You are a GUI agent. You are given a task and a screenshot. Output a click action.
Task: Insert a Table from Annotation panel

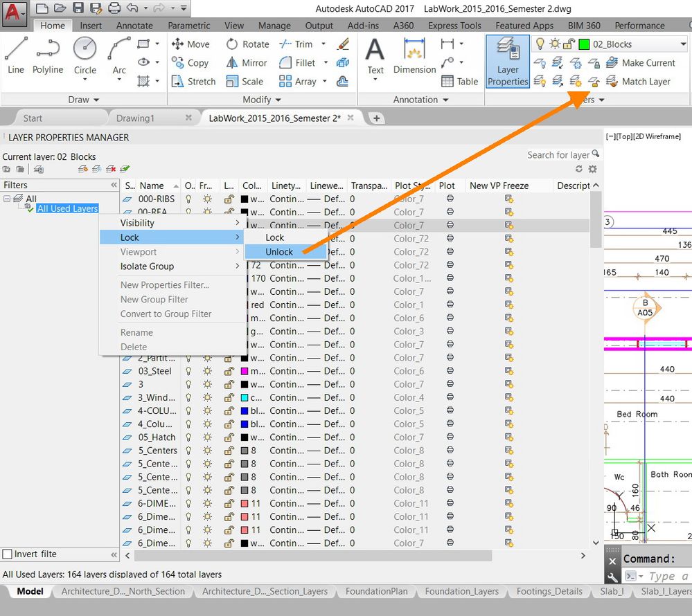tap(459, 82)
